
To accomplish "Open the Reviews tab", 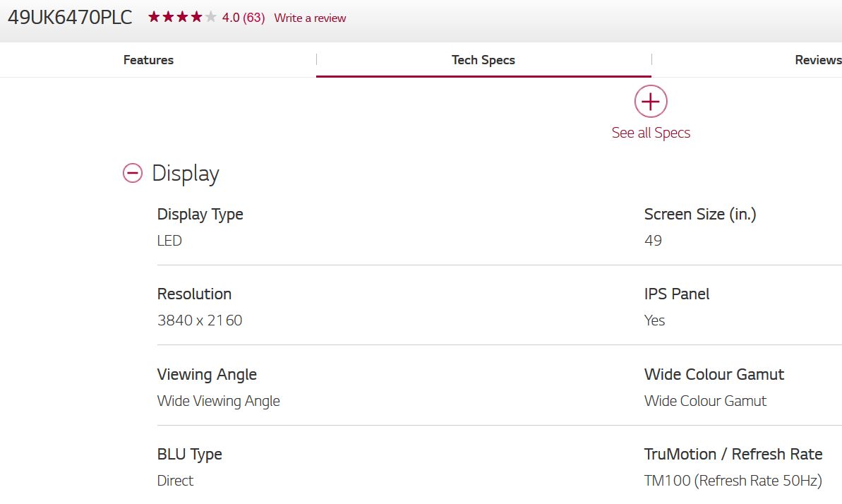I will [817, 60].
